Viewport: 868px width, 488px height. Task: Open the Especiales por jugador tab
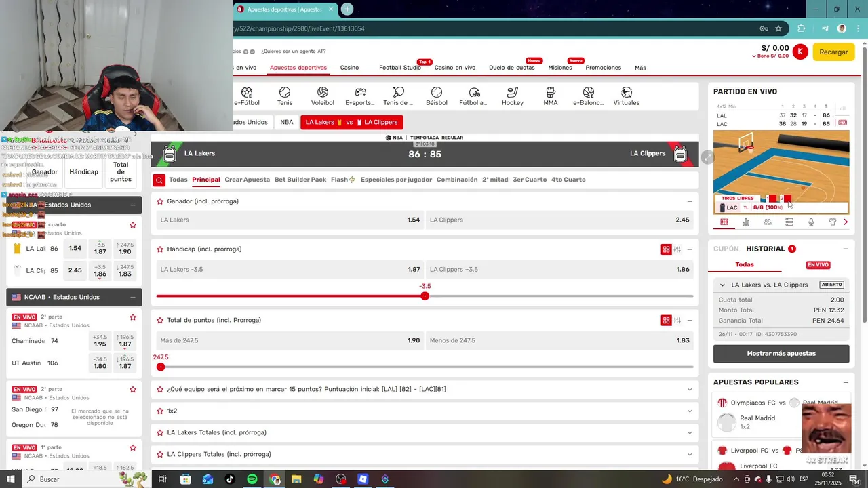[x=396, y=180]
